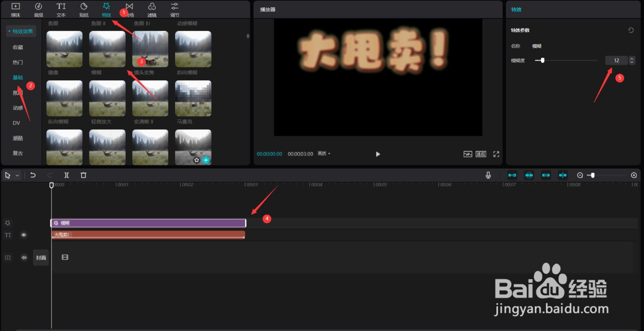Choose the 轻微放大 effect thumbnail
Image resolution: width=644 pixels, height=331 pixels.
(107, 98)
